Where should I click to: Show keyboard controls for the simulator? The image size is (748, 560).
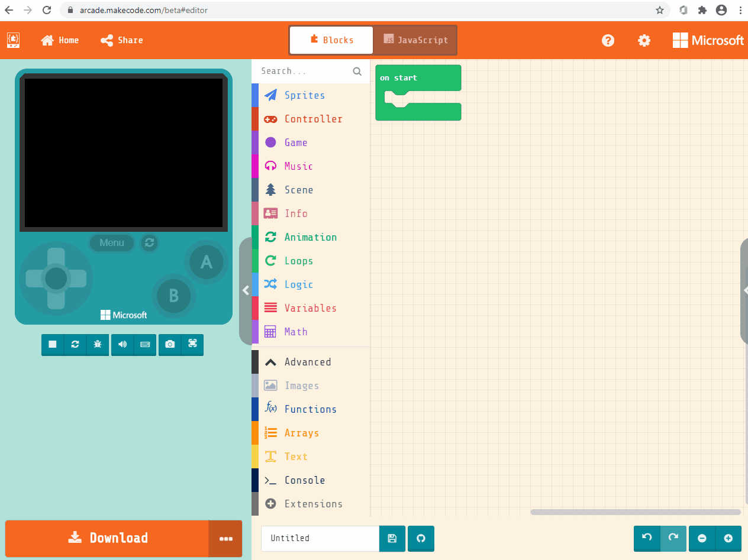(145, 345)
